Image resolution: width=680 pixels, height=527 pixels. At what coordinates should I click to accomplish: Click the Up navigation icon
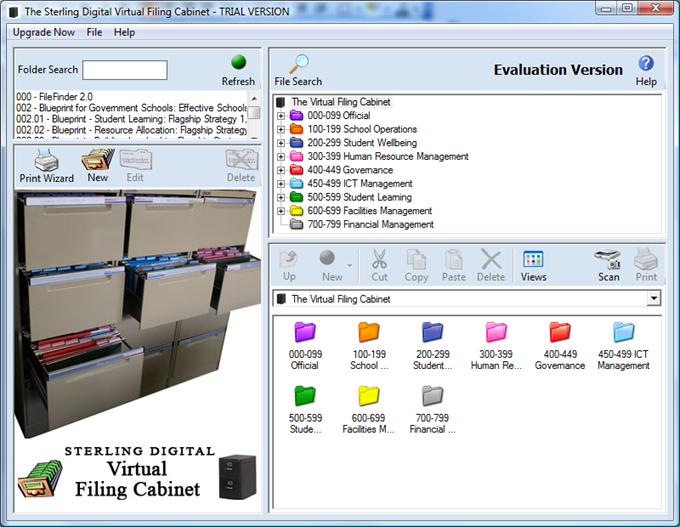coord(289,259)
